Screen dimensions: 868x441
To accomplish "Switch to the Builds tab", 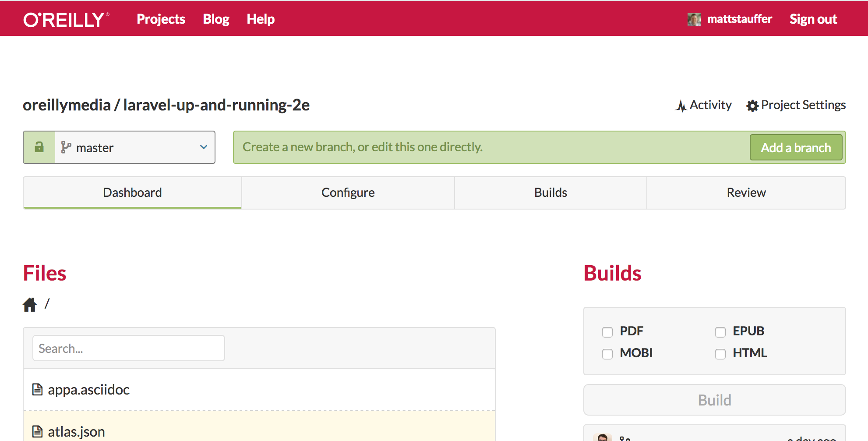I will point(550,192).
